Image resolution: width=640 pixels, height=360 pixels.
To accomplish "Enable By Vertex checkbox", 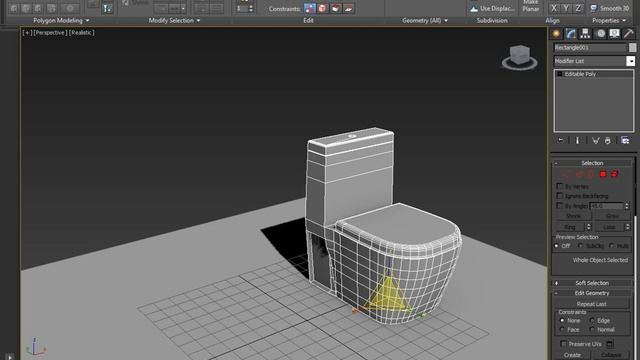I will pyautogui.click(x=560, y=186).
